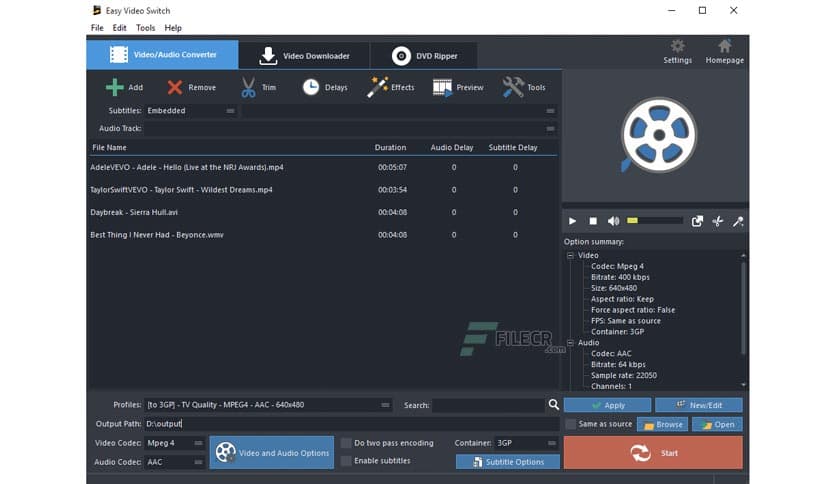Viewport: 836px width, 484px height.
Task: Open Subtitle Options
Action: [508, 462]
